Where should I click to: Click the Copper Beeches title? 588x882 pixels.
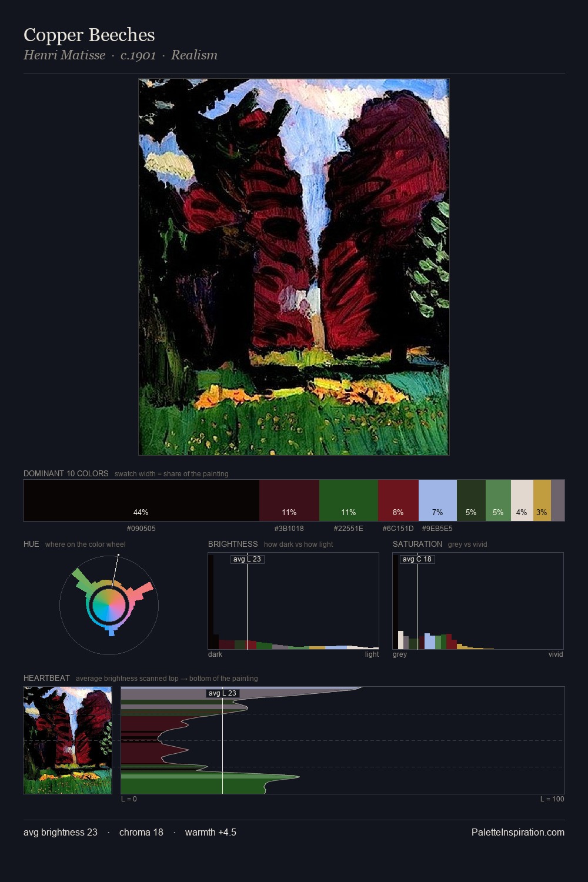pos(89,35)
